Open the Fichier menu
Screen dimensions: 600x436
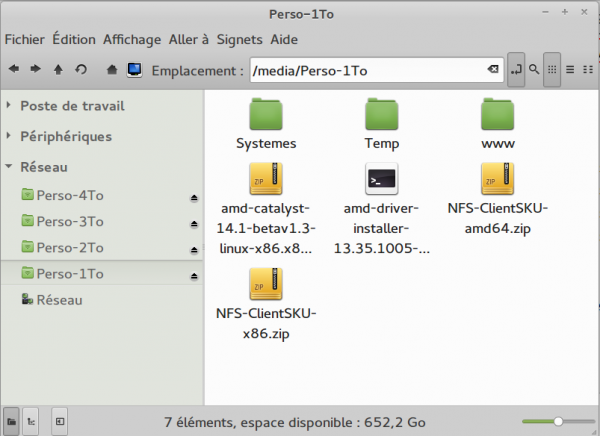pyautogui.click(x=25, y=39)
